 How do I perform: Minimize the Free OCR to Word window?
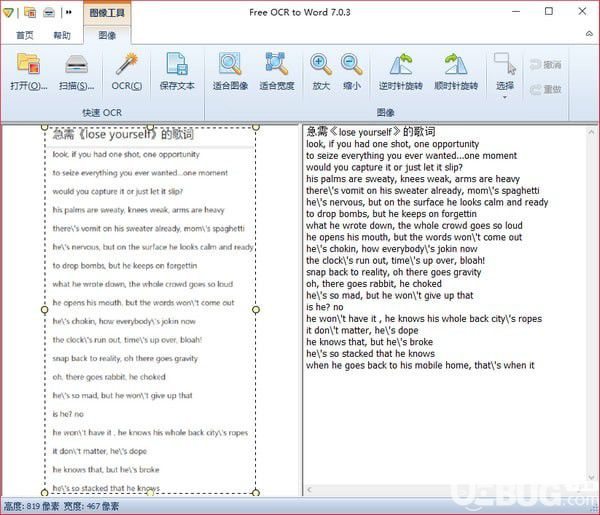click(x=516, y=11)
